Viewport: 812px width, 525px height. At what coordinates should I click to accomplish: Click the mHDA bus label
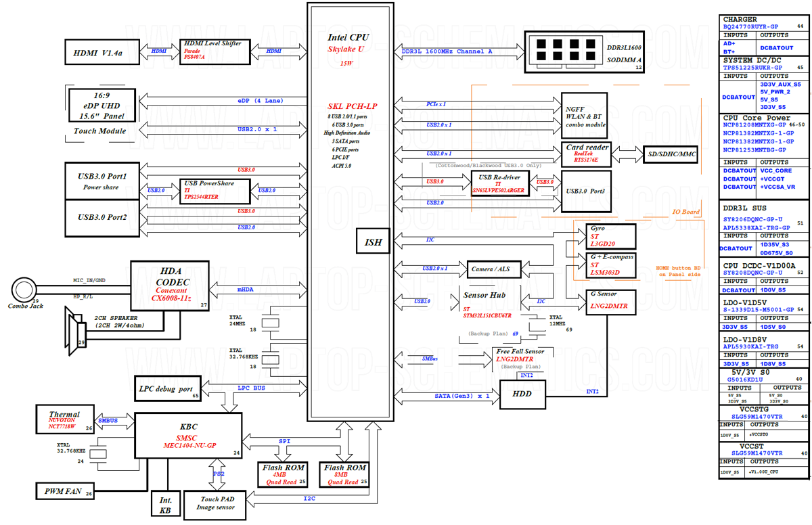pos(244,290)
